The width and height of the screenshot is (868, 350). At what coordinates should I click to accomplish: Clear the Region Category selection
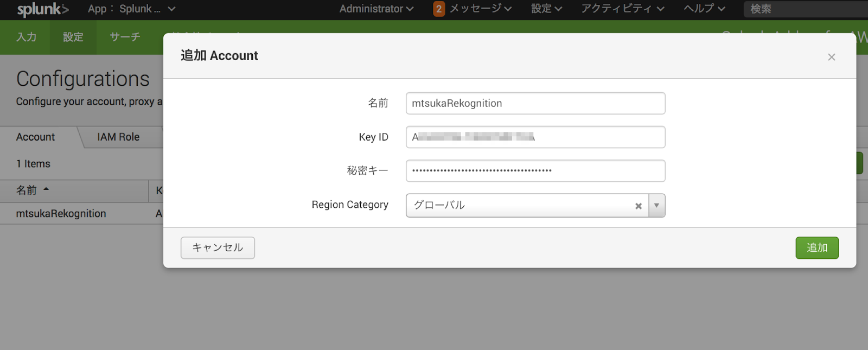[639, 206]
